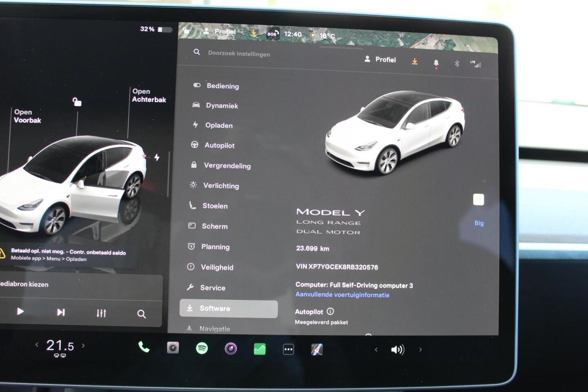Tap the 32% battery indicator
This screenshot has width=588, height=392.
pos(156,29)
